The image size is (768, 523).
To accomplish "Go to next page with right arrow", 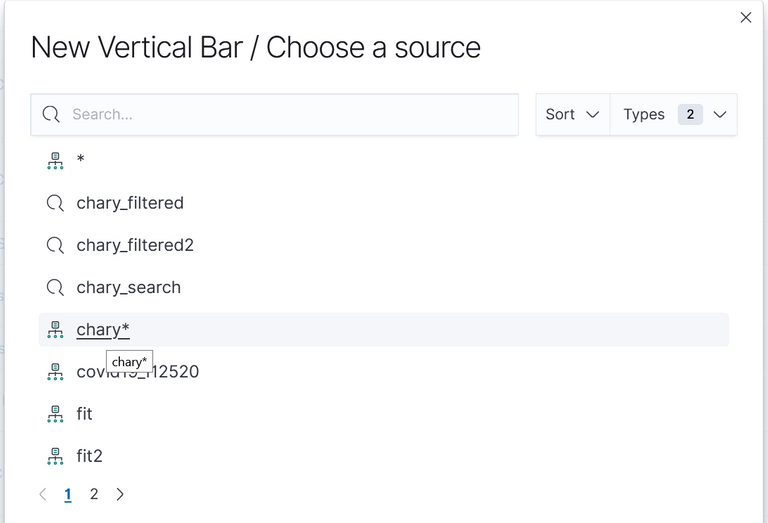I will pyautogui.click(x=120, y=494).
